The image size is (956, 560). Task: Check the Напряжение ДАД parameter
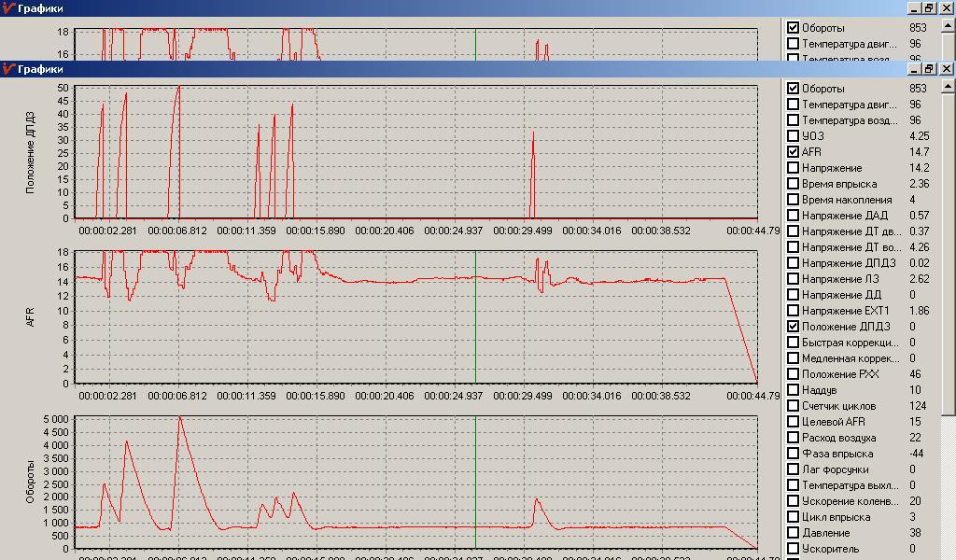(793, 215)
